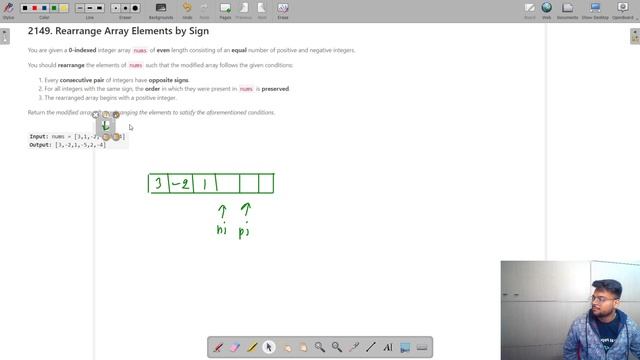Show the virtual keyboard
640x360 pixels.
pos(422,347)
